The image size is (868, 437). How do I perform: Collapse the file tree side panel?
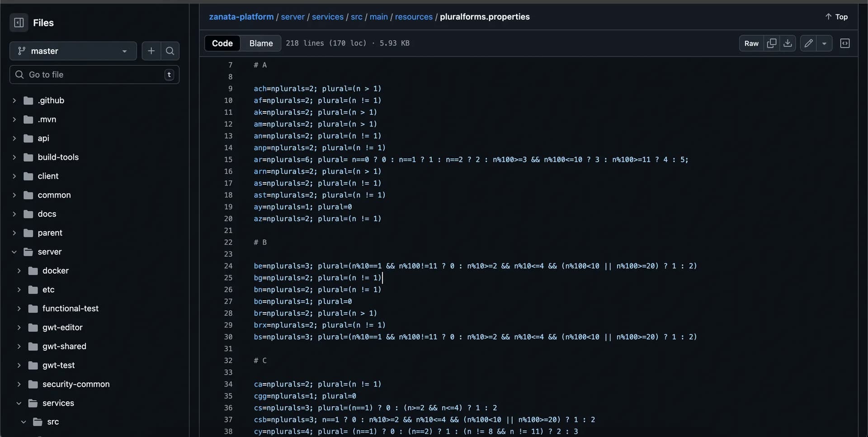(19, 23)
